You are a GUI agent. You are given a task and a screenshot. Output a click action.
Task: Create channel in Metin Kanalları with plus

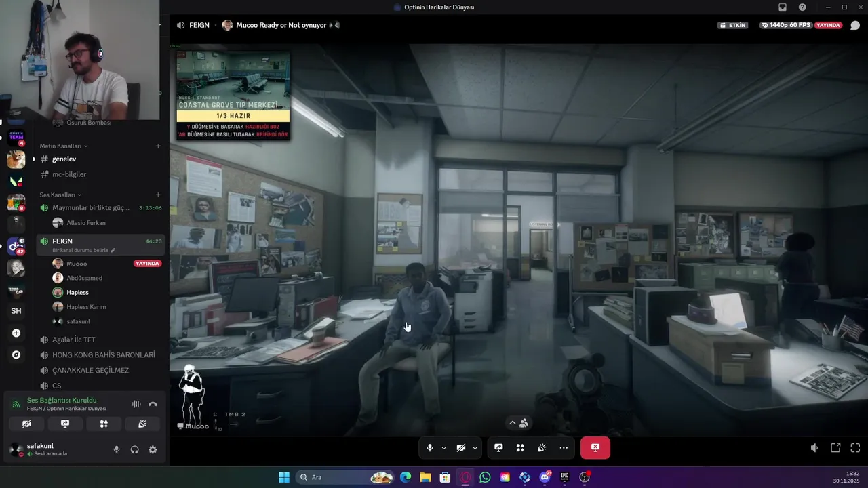158,146
